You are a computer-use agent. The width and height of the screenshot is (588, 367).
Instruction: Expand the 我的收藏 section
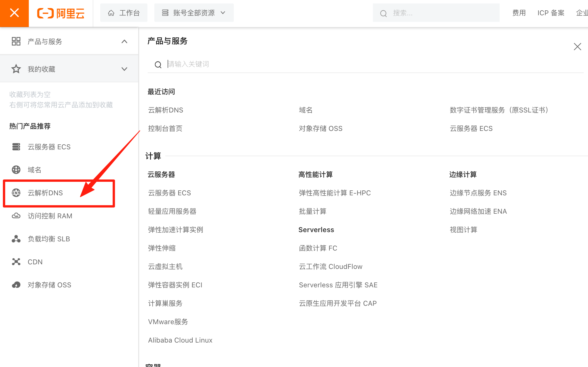124,69
